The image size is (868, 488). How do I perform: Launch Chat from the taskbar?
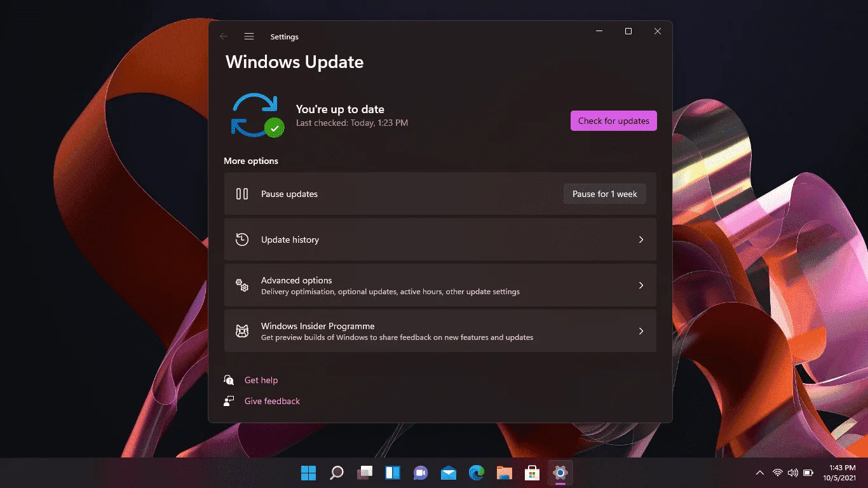(421, 473)
